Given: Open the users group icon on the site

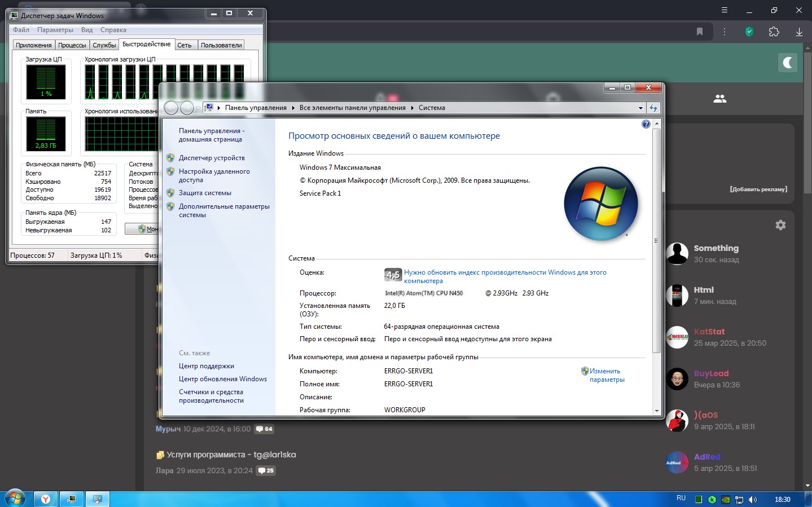Looking at the screenshot, I should pyautogui.click(x=719, y=99).
